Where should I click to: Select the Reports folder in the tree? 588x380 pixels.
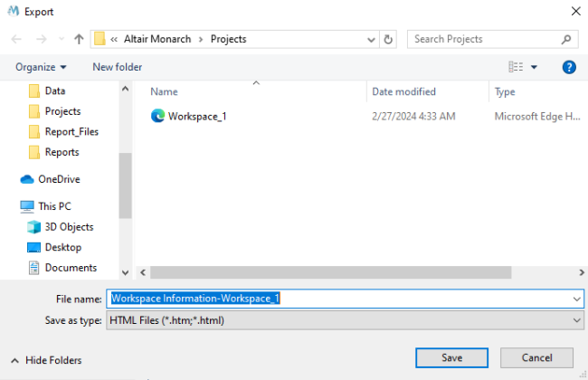point(62,152)
